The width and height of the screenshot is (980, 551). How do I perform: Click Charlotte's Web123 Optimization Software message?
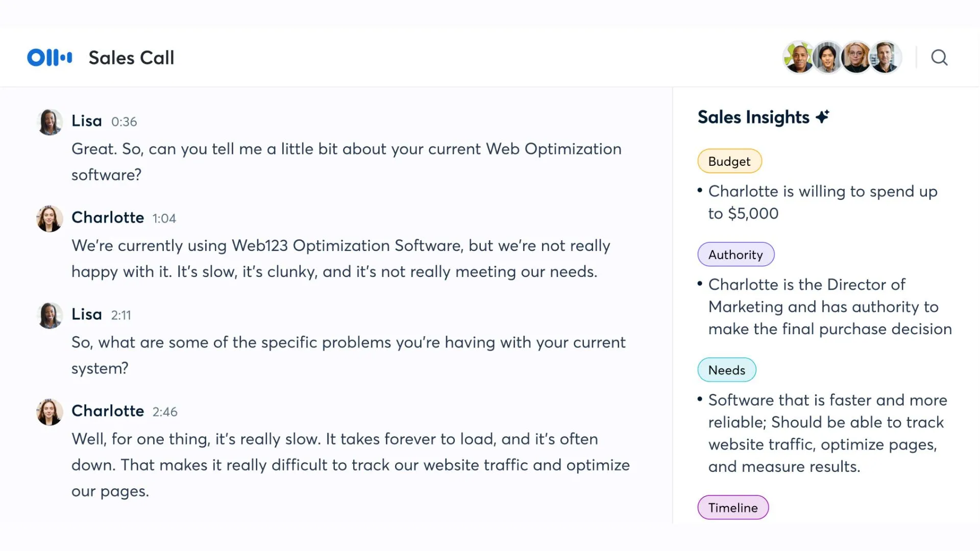click(340, 258)
